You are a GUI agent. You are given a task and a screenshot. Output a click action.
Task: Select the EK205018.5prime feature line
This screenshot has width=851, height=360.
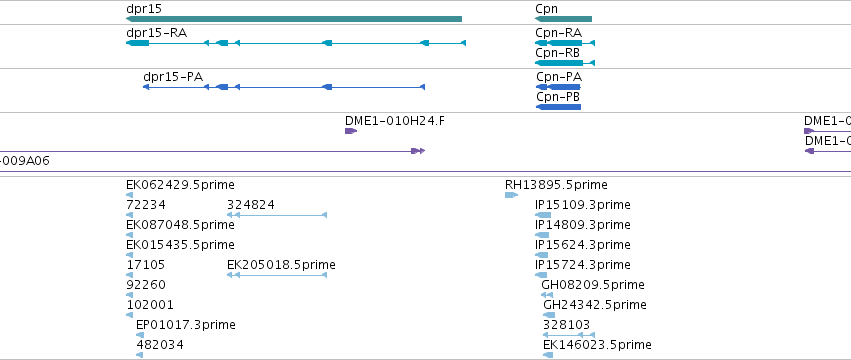277,275
